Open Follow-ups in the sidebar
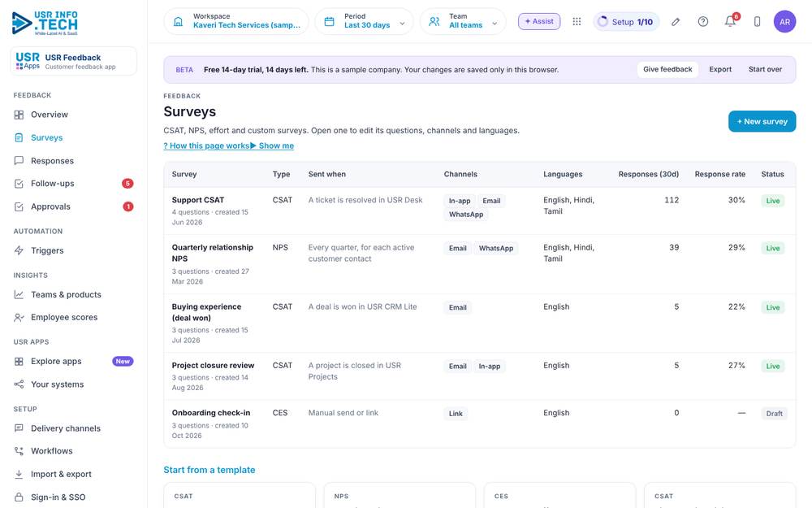Screen dimensions: 812x508 (74, 184)
